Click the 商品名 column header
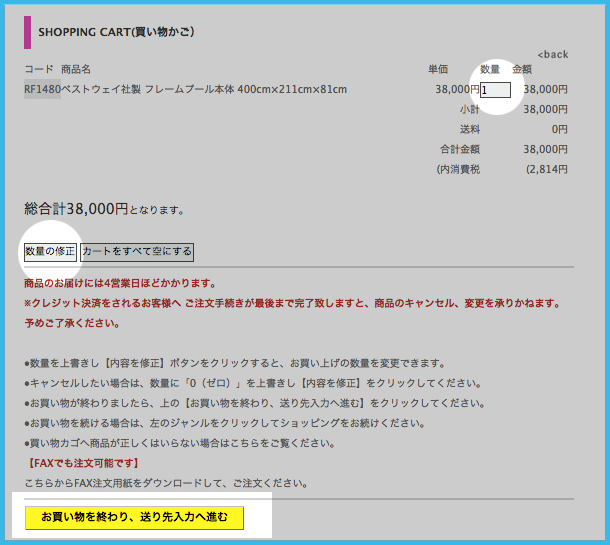Viewport: 610px width, 545px height. (x=76, y=69)
